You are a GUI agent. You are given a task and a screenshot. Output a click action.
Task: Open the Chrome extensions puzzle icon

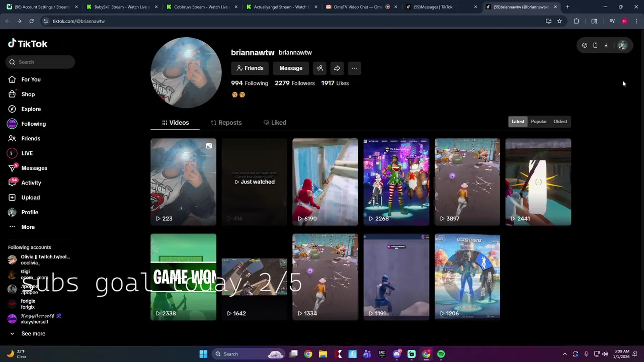[577, 21]
